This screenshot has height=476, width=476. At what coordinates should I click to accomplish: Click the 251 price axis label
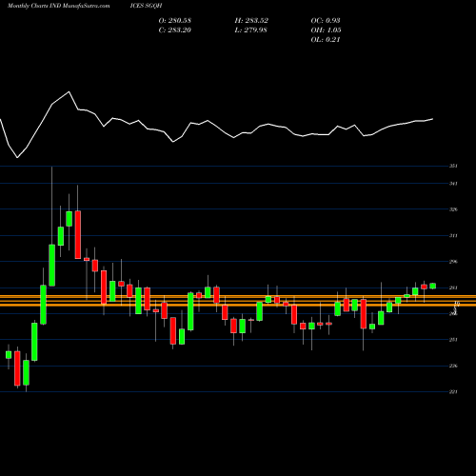[453, 340]
